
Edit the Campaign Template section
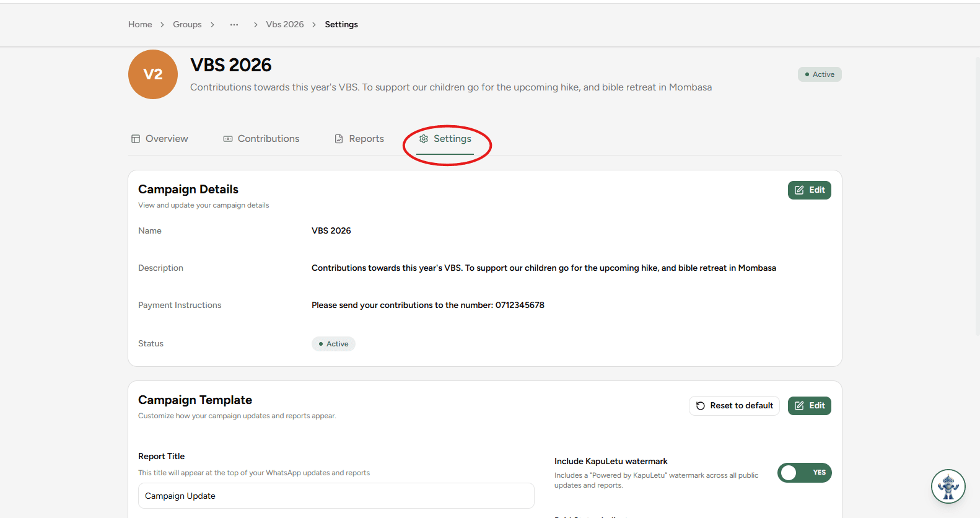(809, 406)
